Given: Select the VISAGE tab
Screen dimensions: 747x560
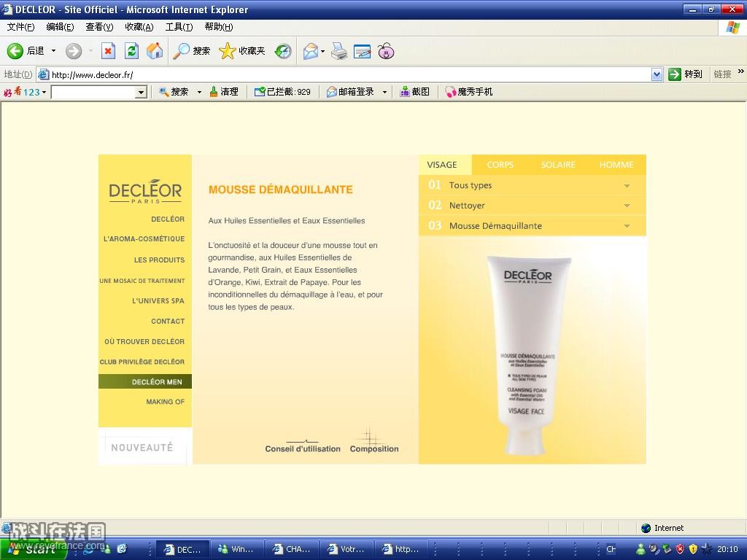Looking at the screenshot, I should 446,165.
